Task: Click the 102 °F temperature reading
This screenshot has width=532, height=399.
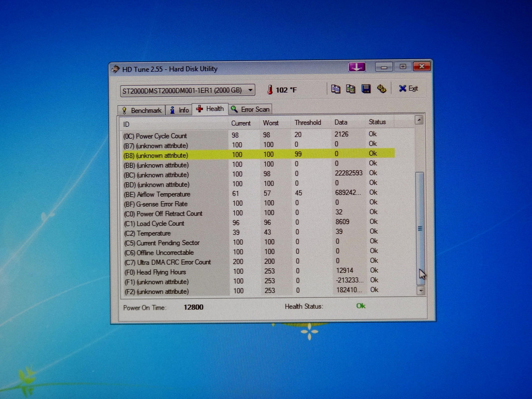Action: (286, 90)
